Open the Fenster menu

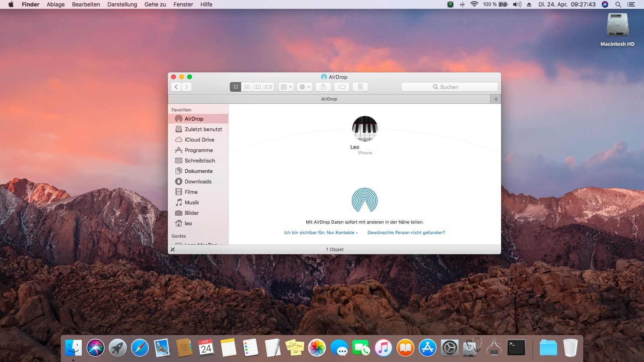point(183,4)
